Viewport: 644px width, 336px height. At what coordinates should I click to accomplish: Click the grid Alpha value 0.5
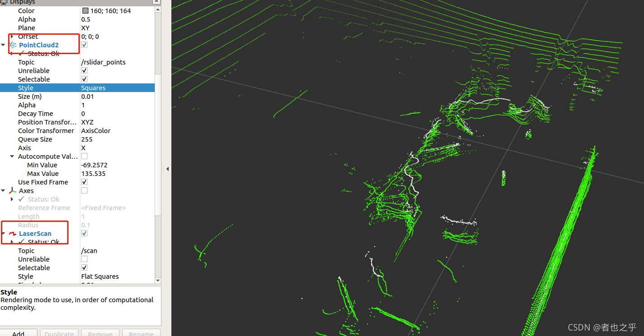coord(86,19)
